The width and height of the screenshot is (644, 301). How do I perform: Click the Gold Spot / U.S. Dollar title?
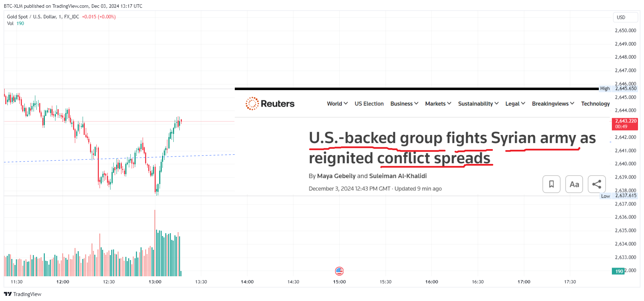click(x=43, y=17)
